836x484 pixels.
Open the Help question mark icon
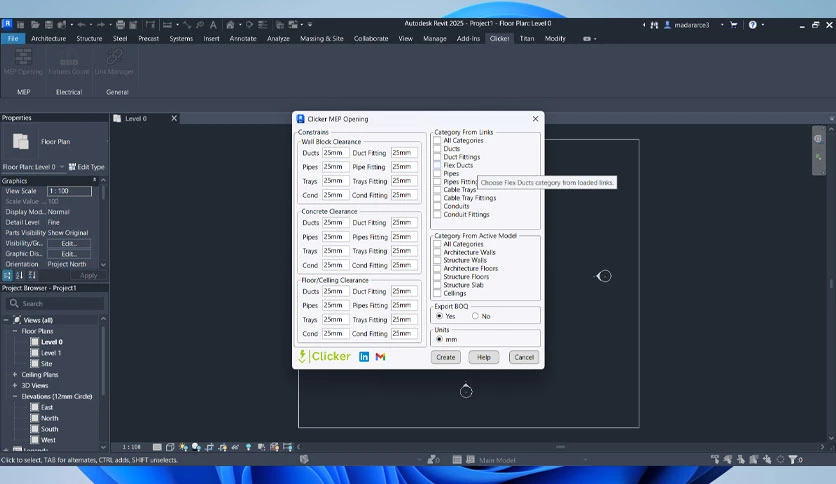point(752,25)
